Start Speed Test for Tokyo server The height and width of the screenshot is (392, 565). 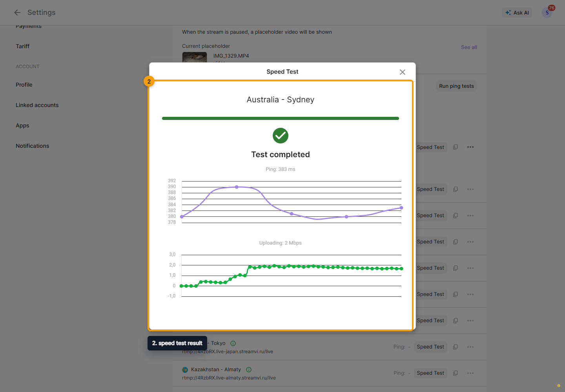(x=430, y=347)
